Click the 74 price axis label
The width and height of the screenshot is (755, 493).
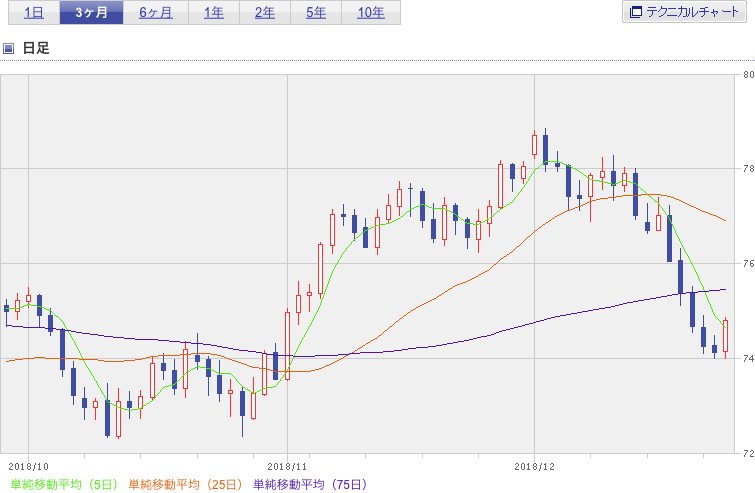click(x=748, y=358)
